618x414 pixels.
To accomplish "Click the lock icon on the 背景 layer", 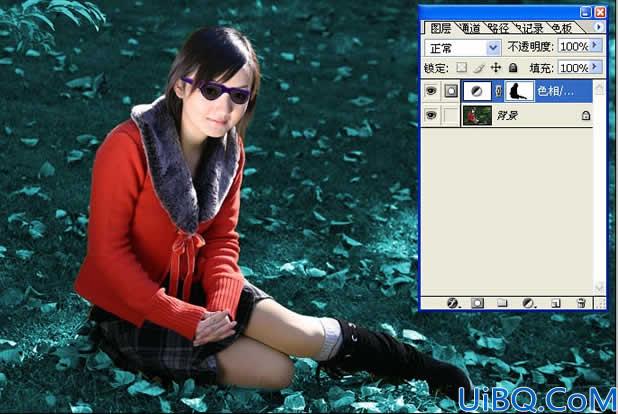I will [586, 116].
